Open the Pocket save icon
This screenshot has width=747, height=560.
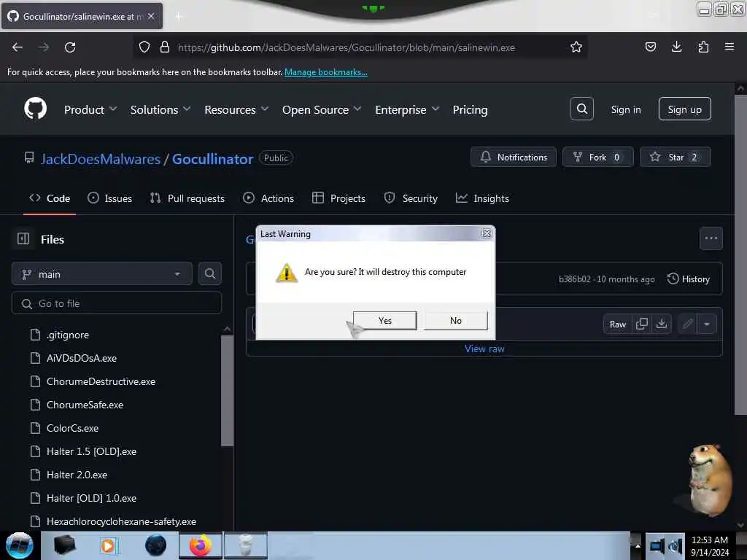[650, 47]
